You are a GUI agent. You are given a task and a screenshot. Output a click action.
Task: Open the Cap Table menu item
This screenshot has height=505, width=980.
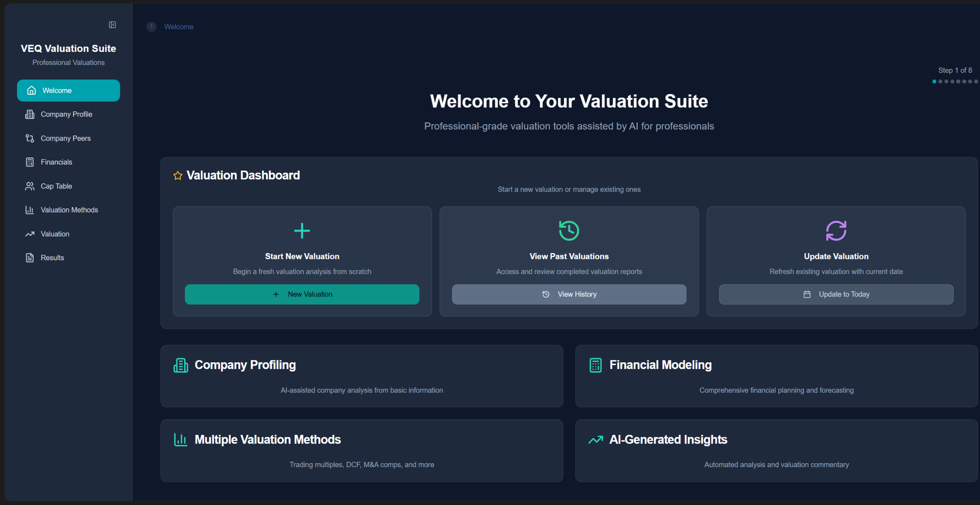point(56,186)
